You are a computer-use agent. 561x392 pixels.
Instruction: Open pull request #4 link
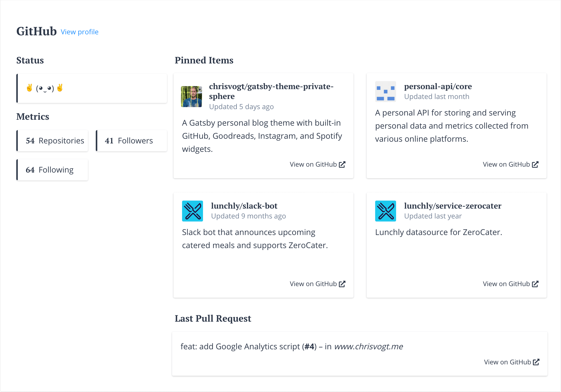coord(309,346)
